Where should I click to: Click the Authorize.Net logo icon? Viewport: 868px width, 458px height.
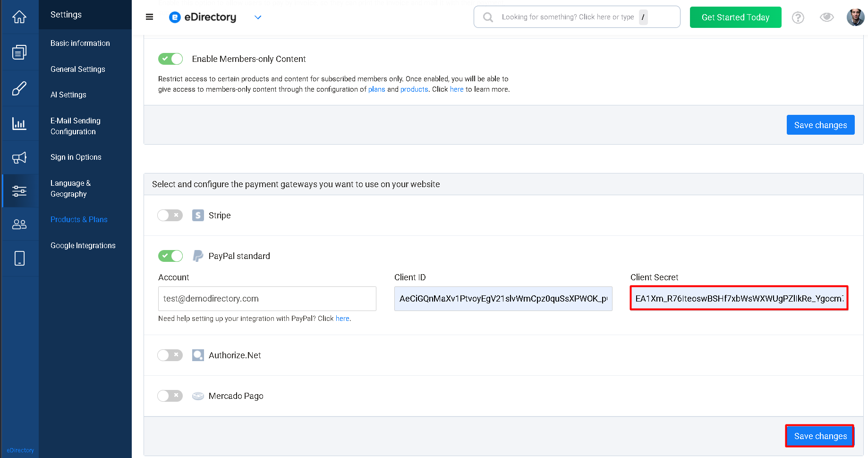[198, 355]
